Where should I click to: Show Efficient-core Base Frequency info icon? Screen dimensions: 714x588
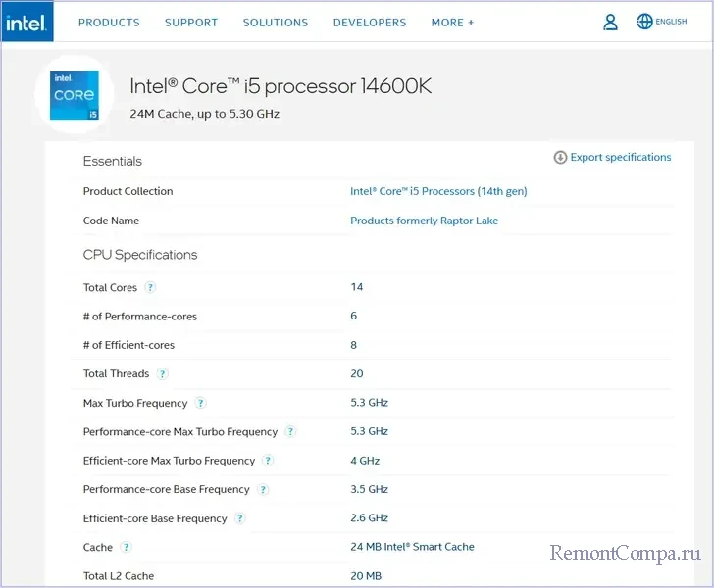coord(240,518)
